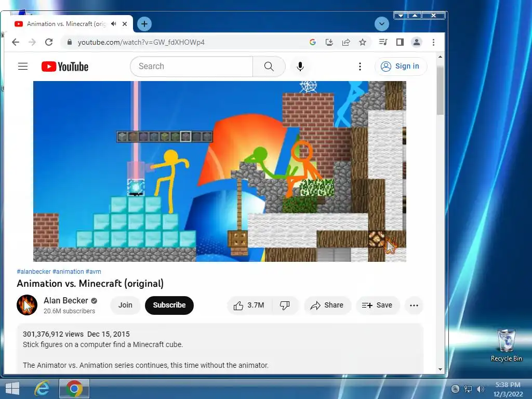532x399 pixels.
Task: Click the install app icon in the address bar
Action: pyautogui.click(x=329, y=42)
